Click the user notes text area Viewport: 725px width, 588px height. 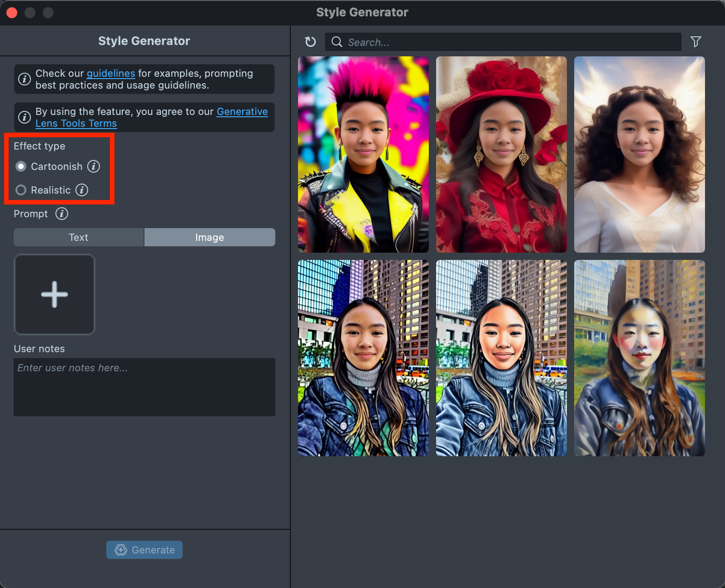pyautogui.click(x=144, y=387)
